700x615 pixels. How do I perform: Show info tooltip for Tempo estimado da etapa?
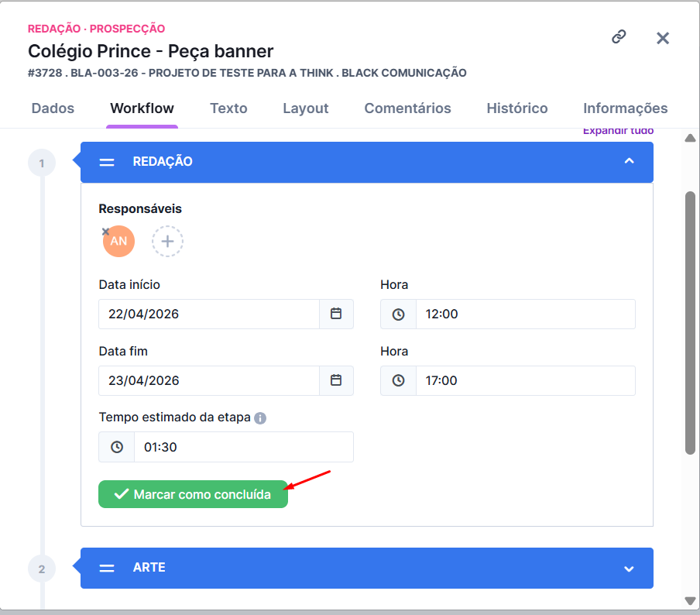point(260,418)
